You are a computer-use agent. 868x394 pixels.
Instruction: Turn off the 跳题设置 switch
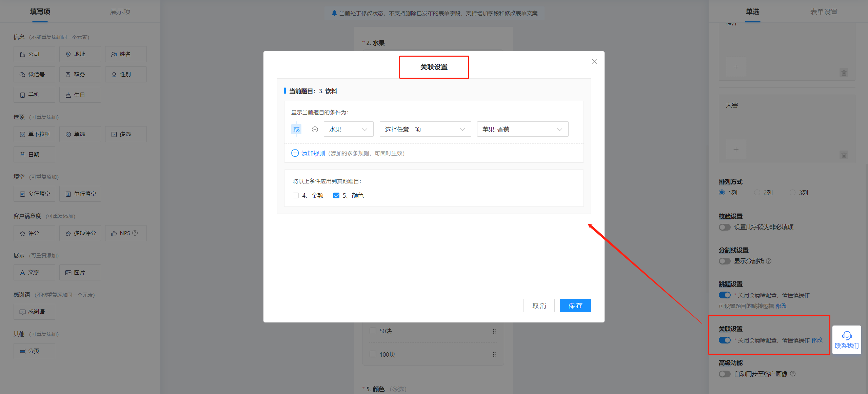click(x=725, y=295)
